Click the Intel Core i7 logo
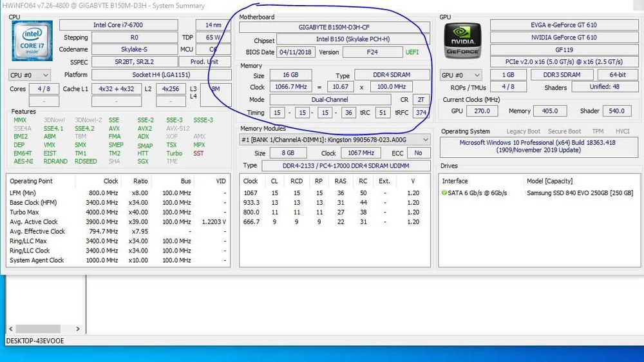This screenshot has height=362, width=644. [x=32, y=41]
